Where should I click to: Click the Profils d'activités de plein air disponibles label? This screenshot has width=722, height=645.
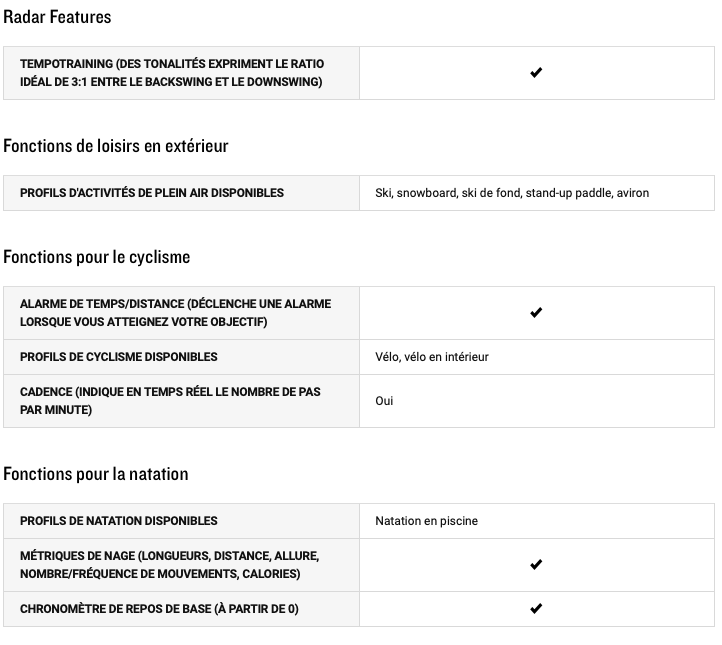click(x=152, y=193)
